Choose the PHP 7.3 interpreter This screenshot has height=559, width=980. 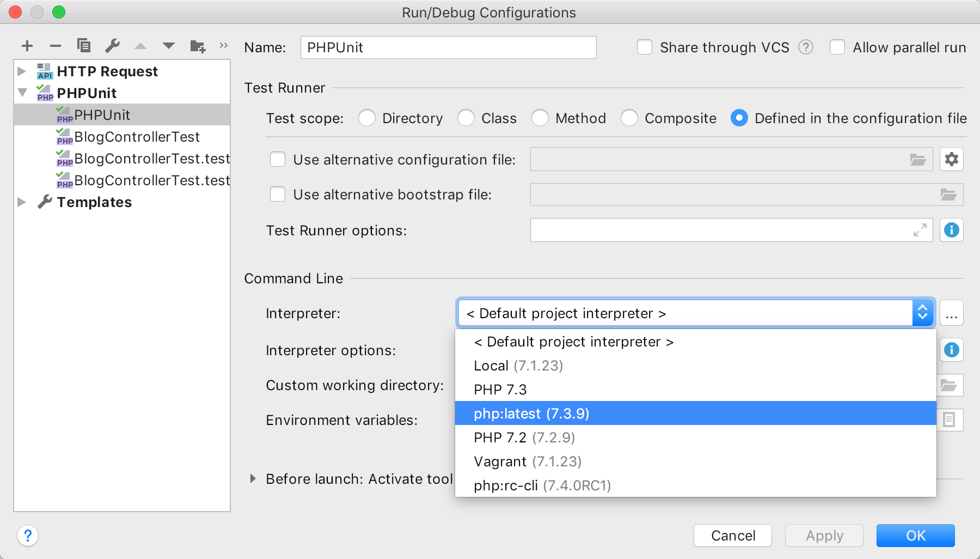(696, 390)
